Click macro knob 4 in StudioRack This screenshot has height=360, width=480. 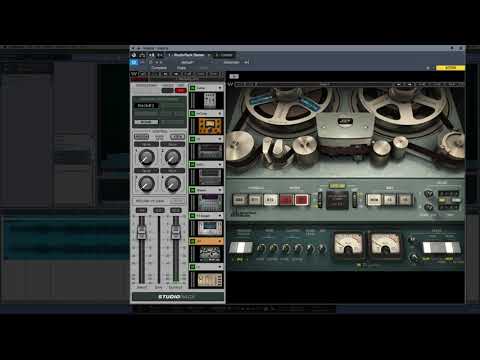[172, 184]
